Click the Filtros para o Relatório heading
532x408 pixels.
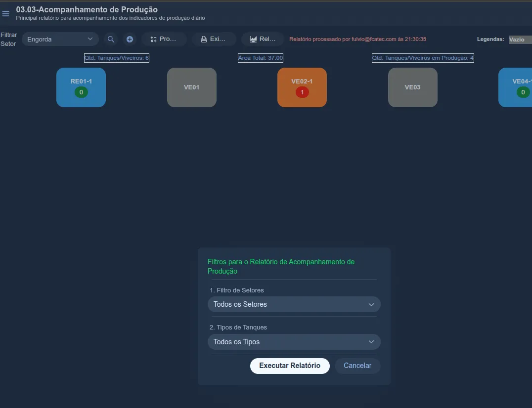281,266
